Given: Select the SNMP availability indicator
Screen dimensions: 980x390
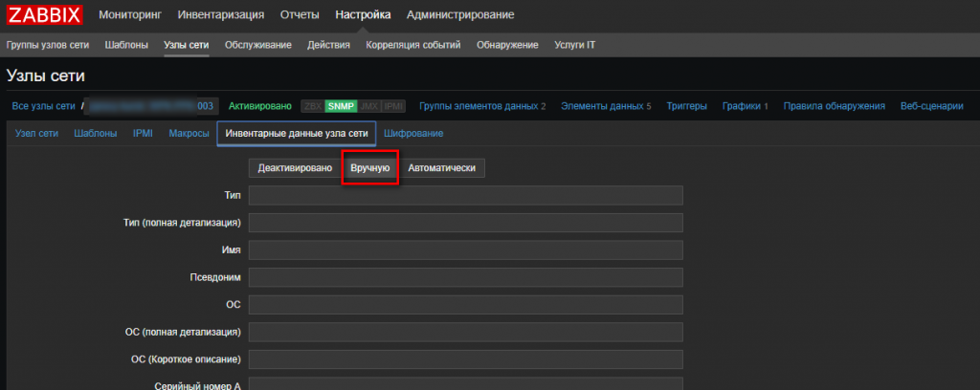Looking at the screenshot, I should coord(340,106).
